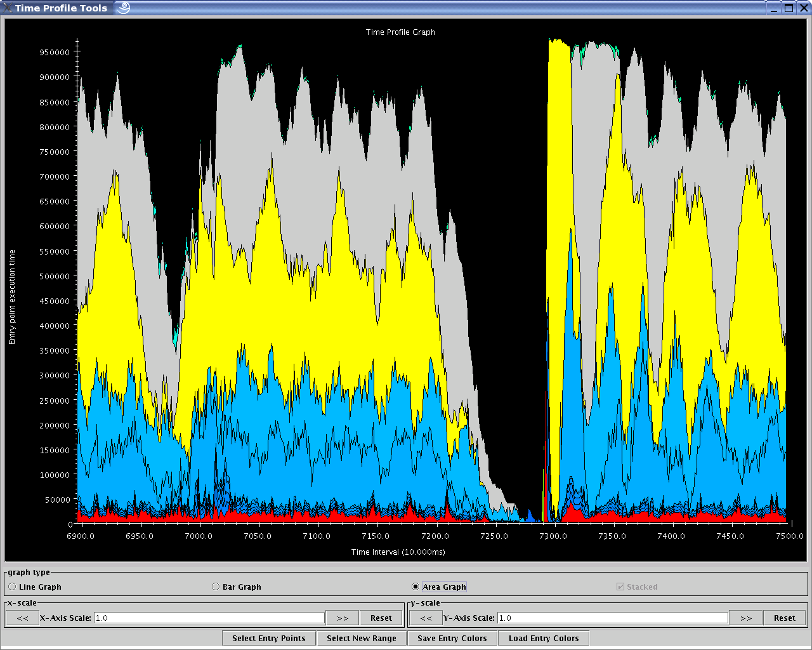Decrease x-scale with the << button
Screen dimensions: 812x650
pyautogui.click(x=22, y=618)
